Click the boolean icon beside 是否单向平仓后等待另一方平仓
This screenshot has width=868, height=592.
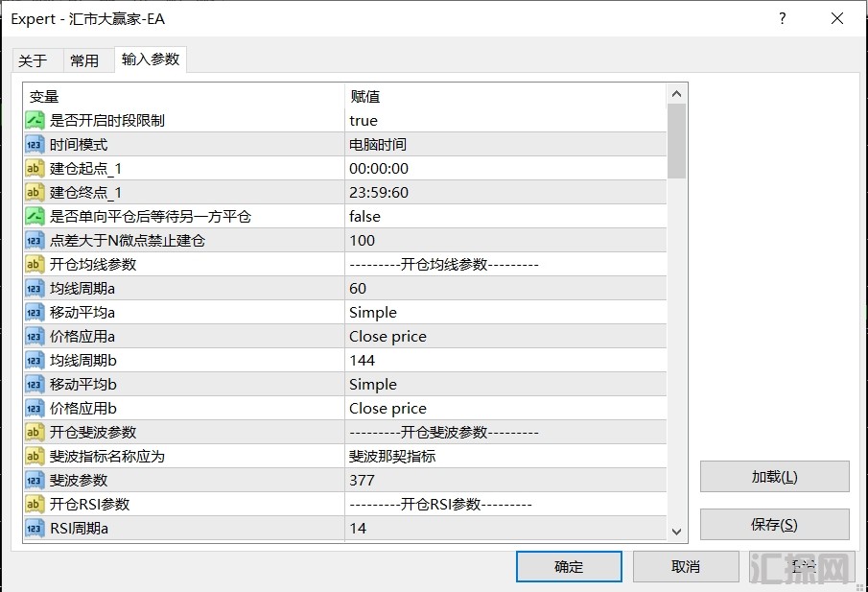[x=35, y=216]
